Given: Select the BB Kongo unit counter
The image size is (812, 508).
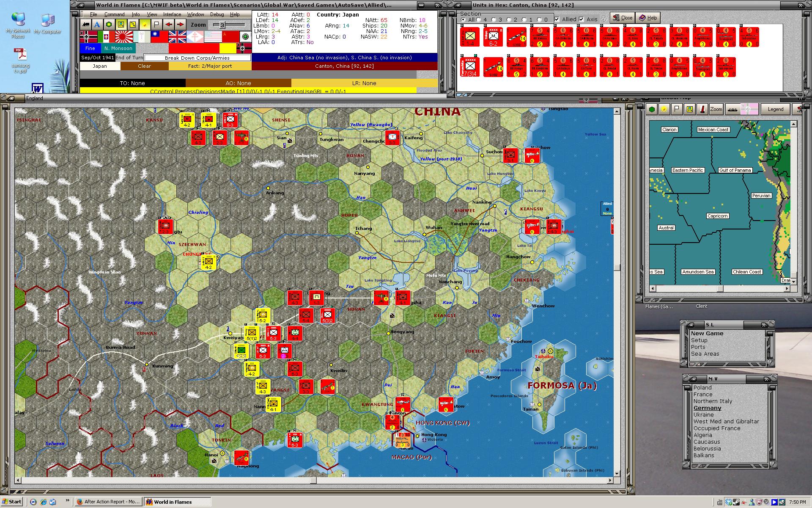Looking at the screenshot, I should pyautogui.click(x=516, y=67).
